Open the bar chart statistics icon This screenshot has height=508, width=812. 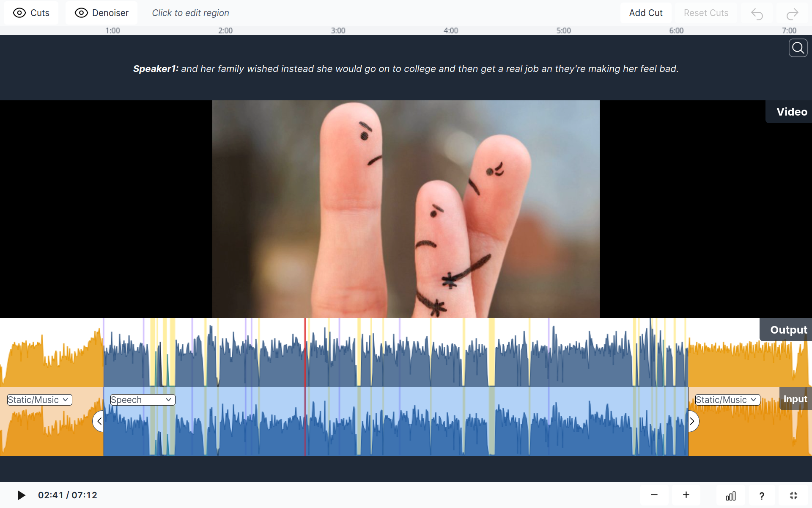[730, 496]
